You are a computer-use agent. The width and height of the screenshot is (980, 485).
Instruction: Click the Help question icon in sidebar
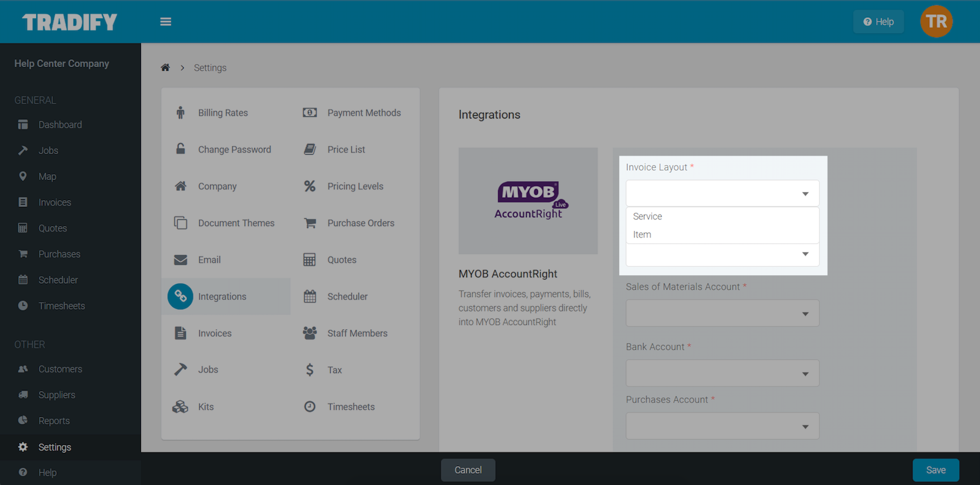(23, 473)
